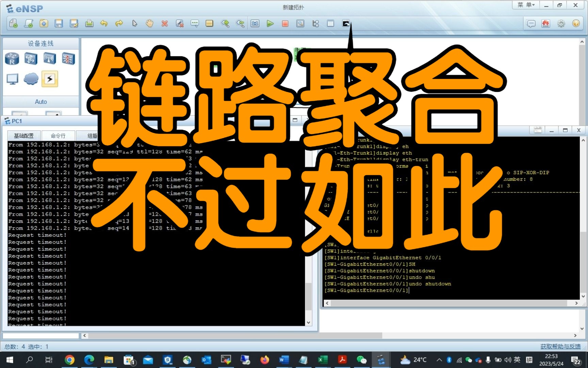Click the SW1 console scroll-up arrow
588x368 pixels.
[x=583, y=140]
